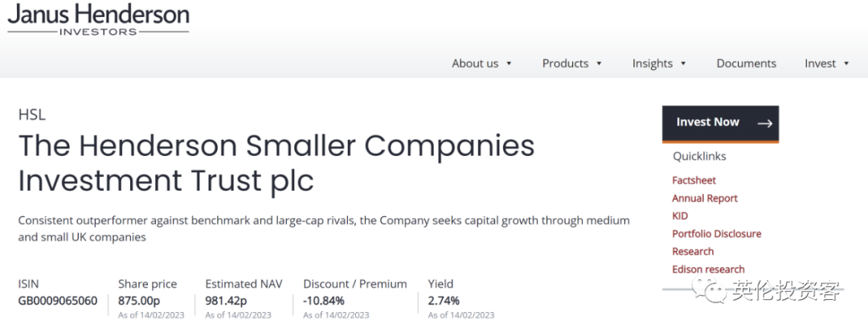Open the Products menu
The height and width of the screenshot is (329, 868).
pyautogui.click(x=565, y=64)
